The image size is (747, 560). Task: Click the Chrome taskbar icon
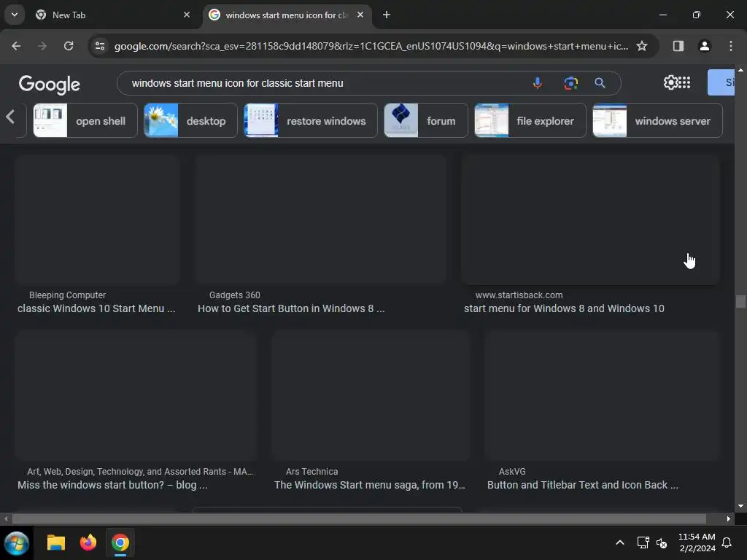120,542
